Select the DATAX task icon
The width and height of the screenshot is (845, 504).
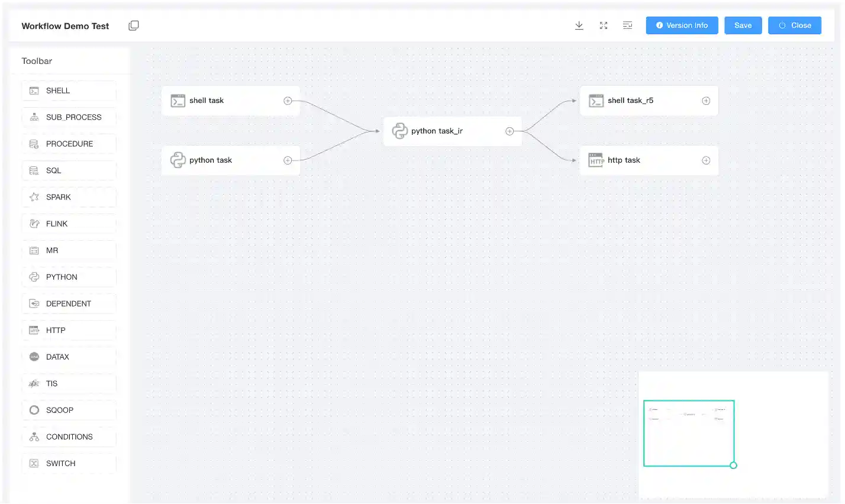35,357
